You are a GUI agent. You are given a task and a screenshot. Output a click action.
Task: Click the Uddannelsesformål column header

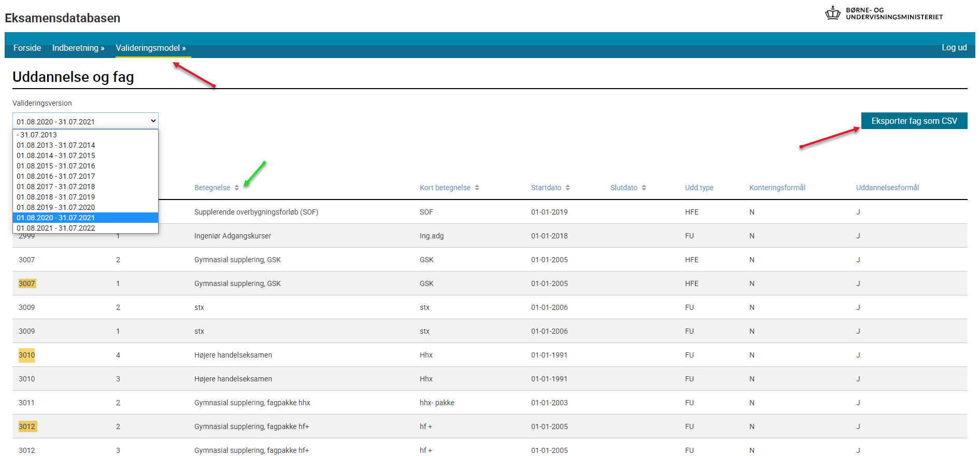coord(887,188)
